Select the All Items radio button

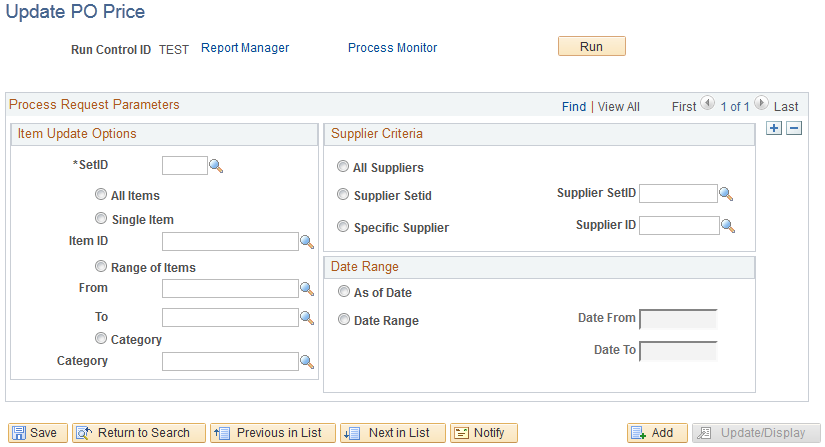[x=101, y=195]
